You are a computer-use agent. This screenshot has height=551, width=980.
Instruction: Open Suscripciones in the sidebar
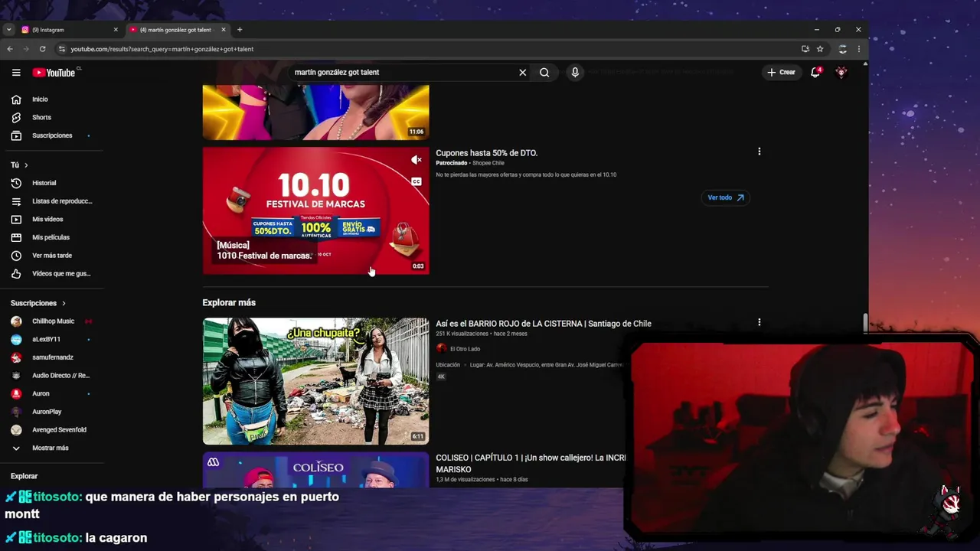(x=51, y=135)
